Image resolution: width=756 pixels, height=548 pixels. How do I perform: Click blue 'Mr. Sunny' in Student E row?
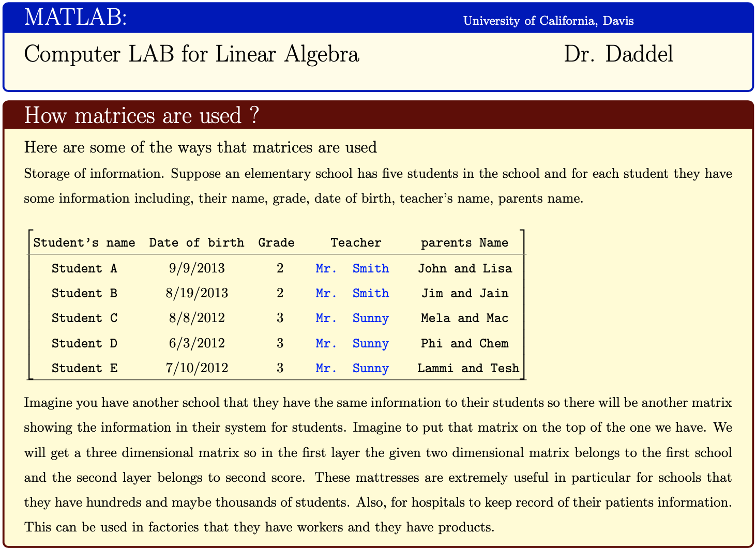click(x=352, y=368)
